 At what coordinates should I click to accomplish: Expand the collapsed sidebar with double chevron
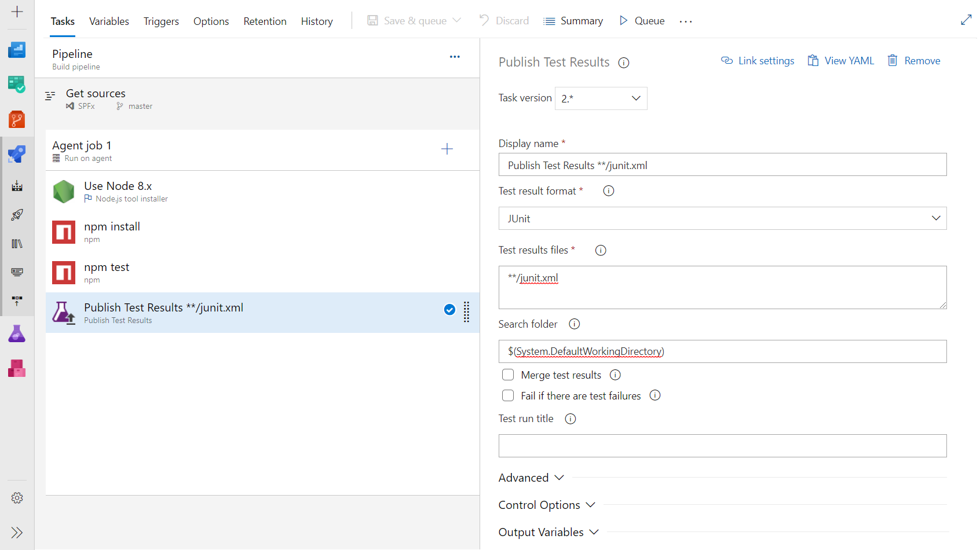point(17,533)
